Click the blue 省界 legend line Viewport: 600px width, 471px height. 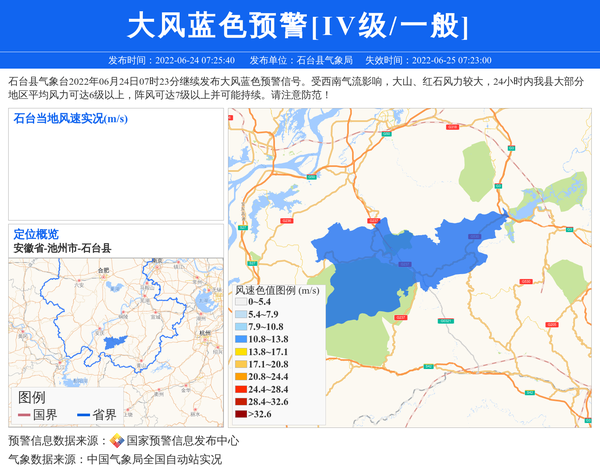coord(83,415)
